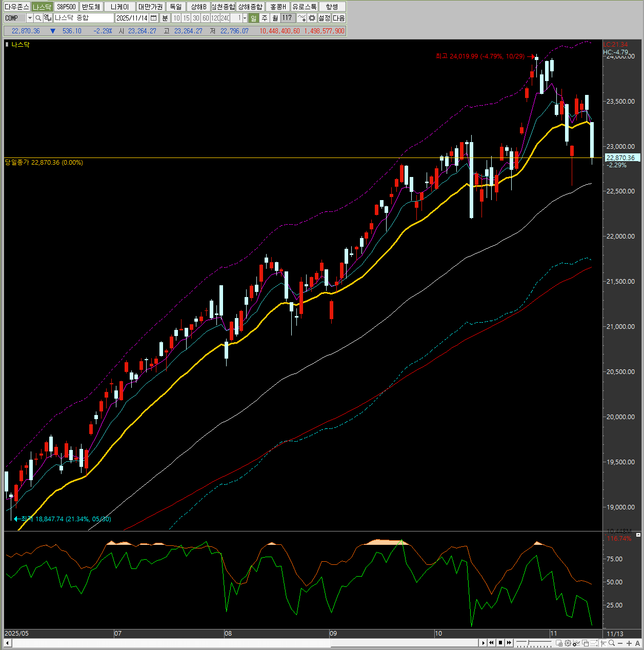Toggle the 분 minute period
The height and width of the screenshot is (650, 644).
coord(165,18)
